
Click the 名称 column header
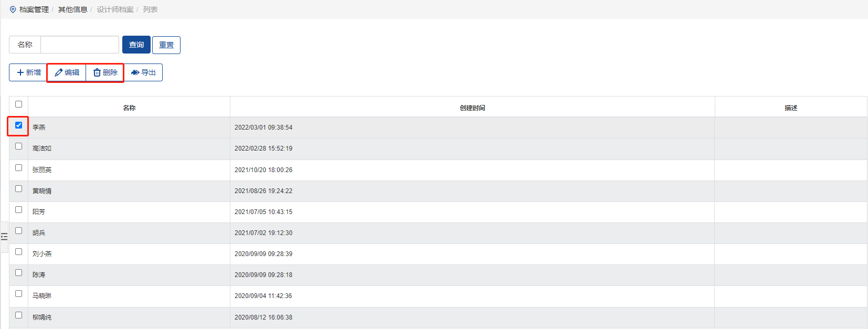click(129, 108)
